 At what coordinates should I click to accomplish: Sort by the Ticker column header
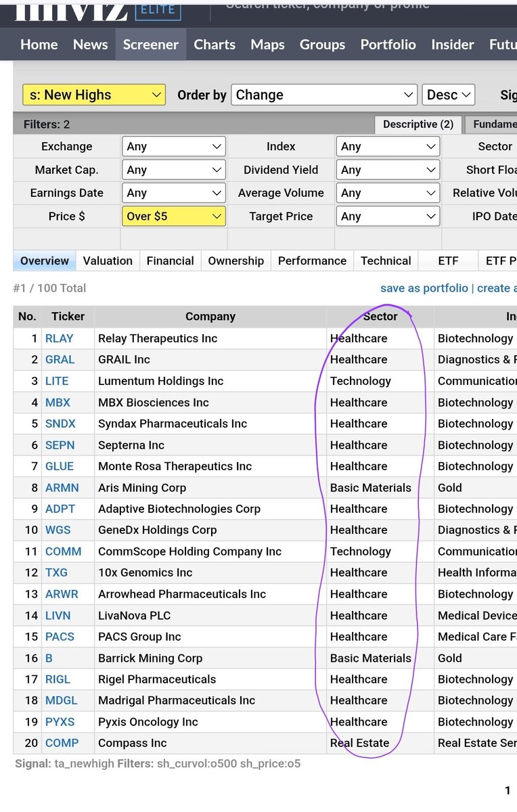pyautogui.click(x=68, y=316)
